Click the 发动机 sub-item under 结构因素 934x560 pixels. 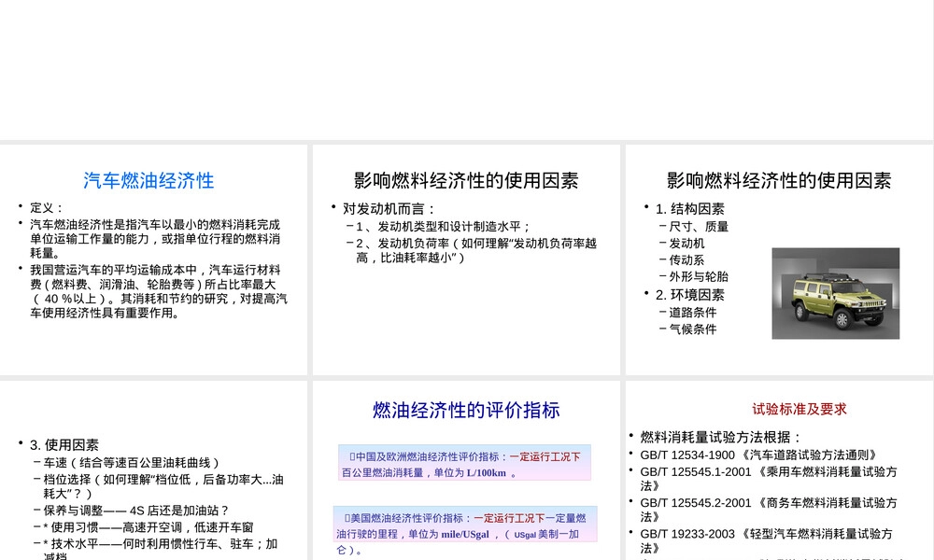point(686,244)
